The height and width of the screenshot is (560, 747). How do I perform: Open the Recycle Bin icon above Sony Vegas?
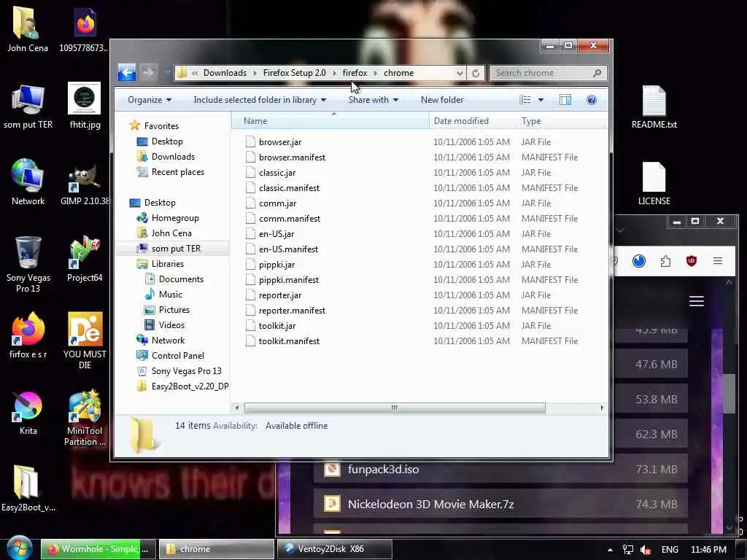(28, 252)
